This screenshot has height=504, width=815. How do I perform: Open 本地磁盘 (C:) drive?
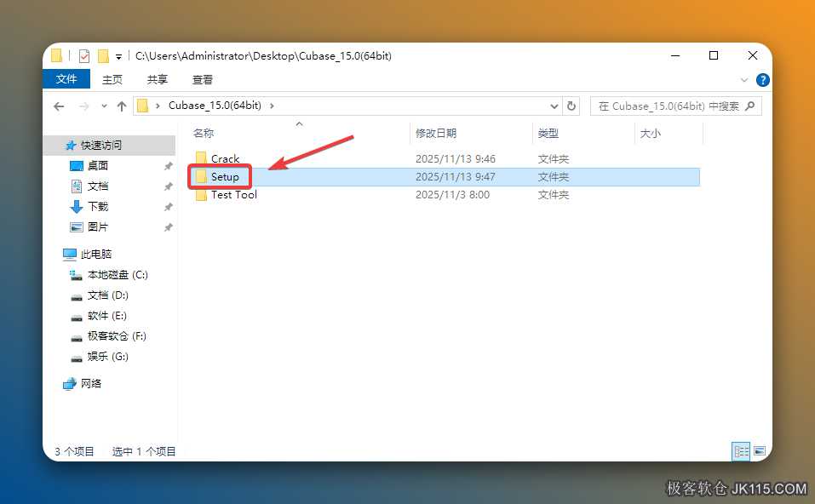pyautogui.click(x=118, y=274)
